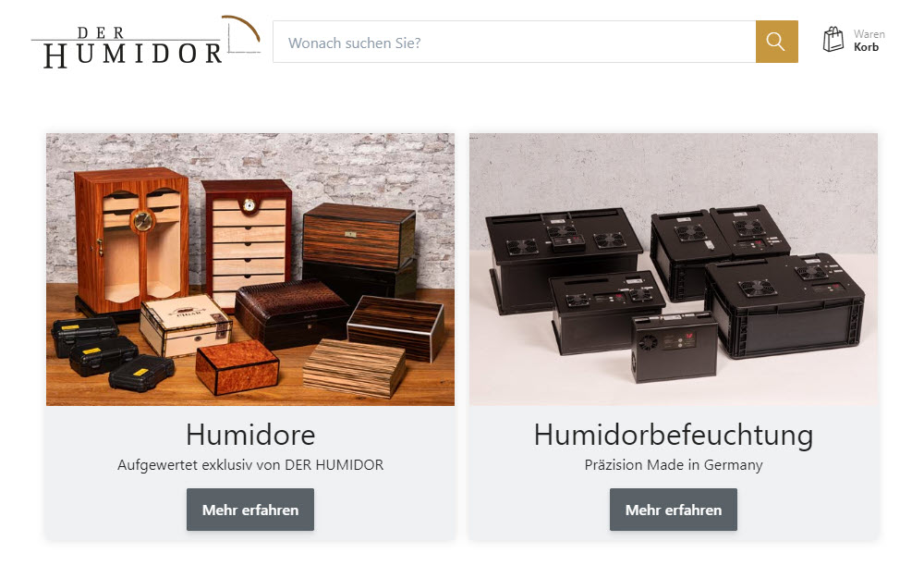Screen dimensions: 924x578
Task: Click 'Präzision Made in Germany' subtitle
Action: pyautogui.click(x=674, y=465)
